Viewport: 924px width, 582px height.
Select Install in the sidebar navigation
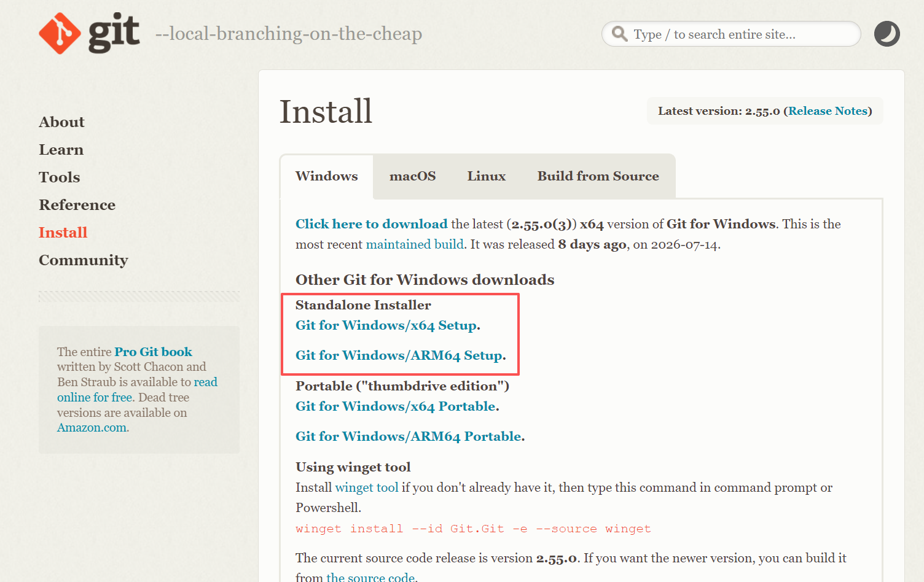pyautogui.click(x=63, y=233)
